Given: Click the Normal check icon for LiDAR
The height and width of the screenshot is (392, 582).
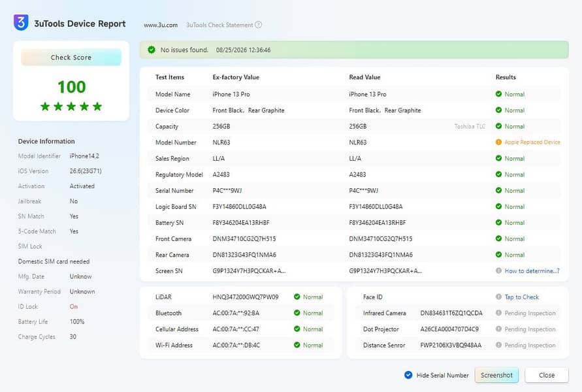Looking at the screenshot, I should click(297, 297).
